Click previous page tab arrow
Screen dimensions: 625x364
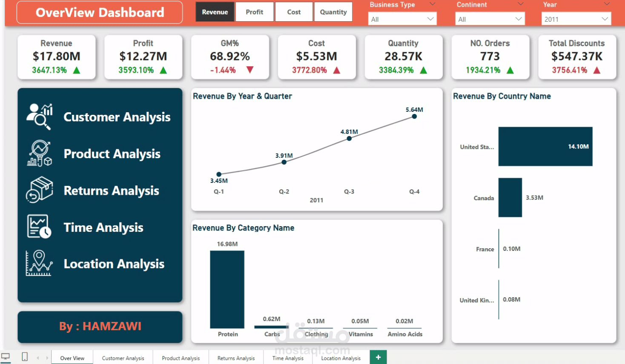coord(38,358)
